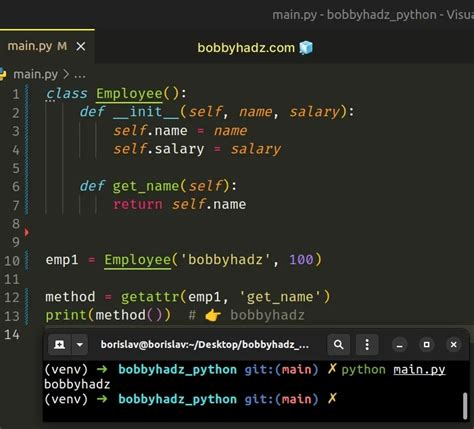Click main.py in the breadcrumb path
Image resolution: width=474 pixels, height=429 pixels.
(x=35, y=74)
